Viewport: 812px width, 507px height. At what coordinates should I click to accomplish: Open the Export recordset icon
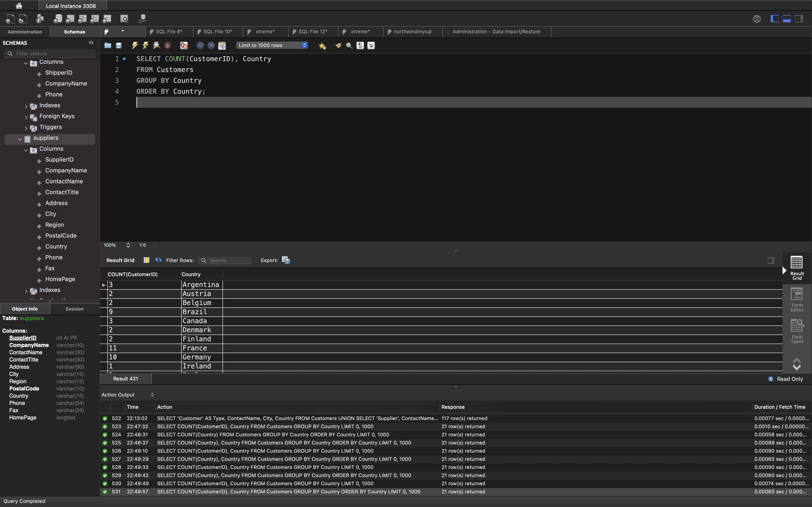tap(285, 260)
